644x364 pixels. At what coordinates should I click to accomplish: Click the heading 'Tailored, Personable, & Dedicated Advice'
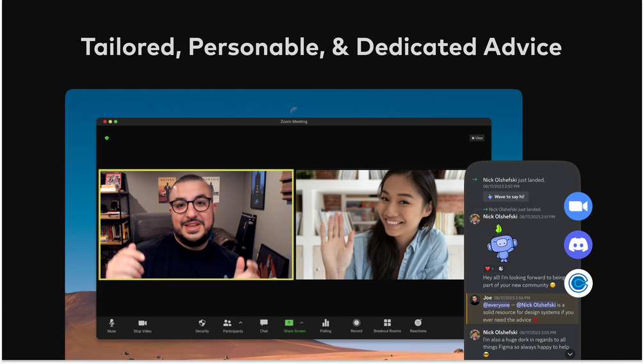tap(321, 47)
